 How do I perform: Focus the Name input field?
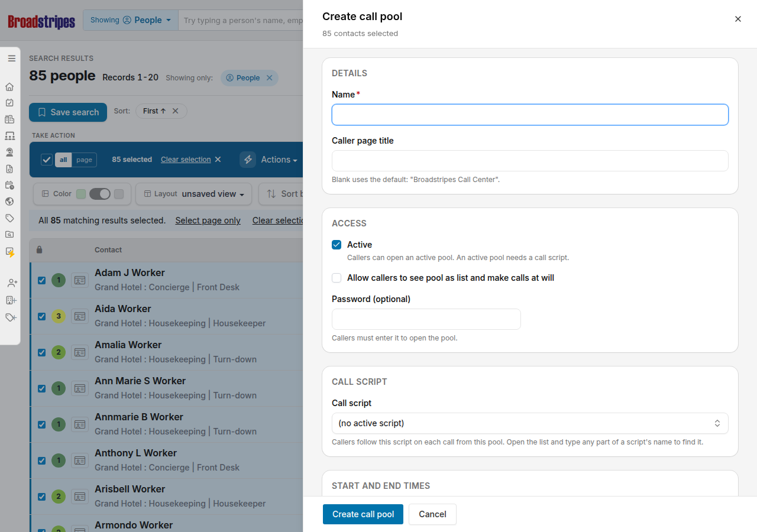(530, 115)
